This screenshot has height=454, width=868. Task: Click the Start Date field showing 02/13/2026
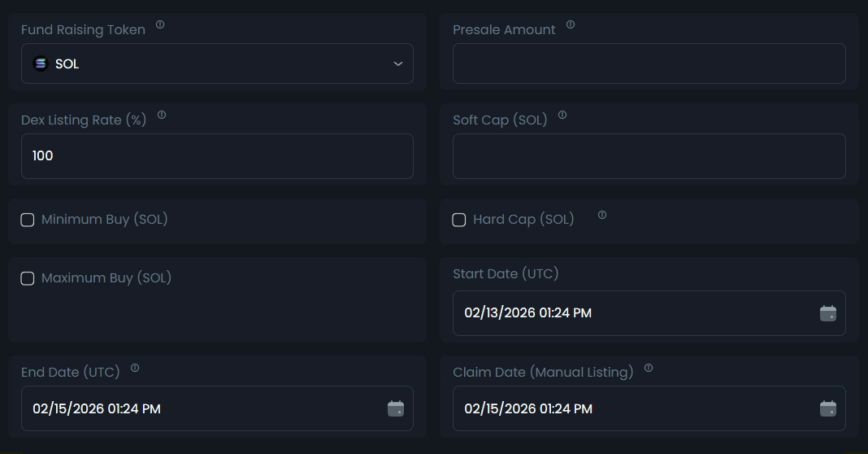(634, 313)
